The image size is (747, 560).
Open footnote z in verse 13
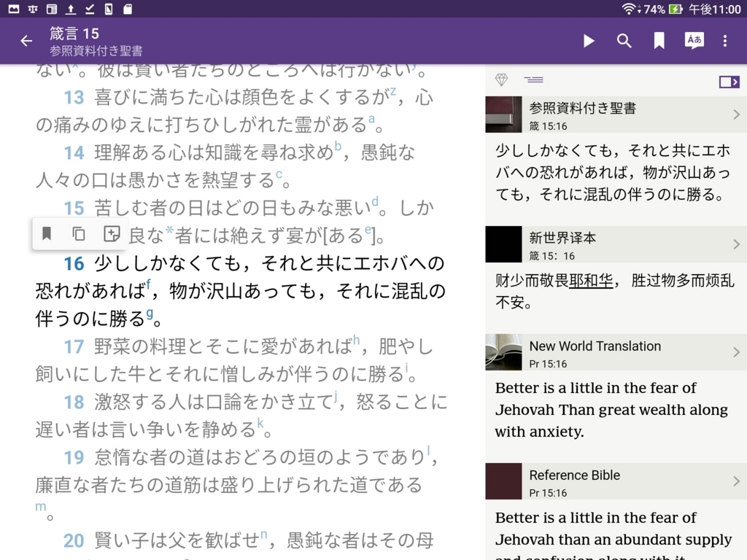coord(393,91)
